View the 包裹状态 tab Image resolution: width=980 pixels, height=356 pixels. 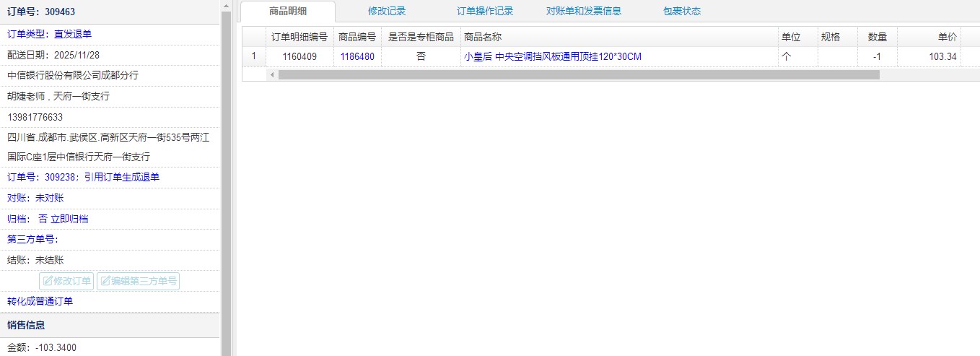pyautogui.click(x=681, y=12)
